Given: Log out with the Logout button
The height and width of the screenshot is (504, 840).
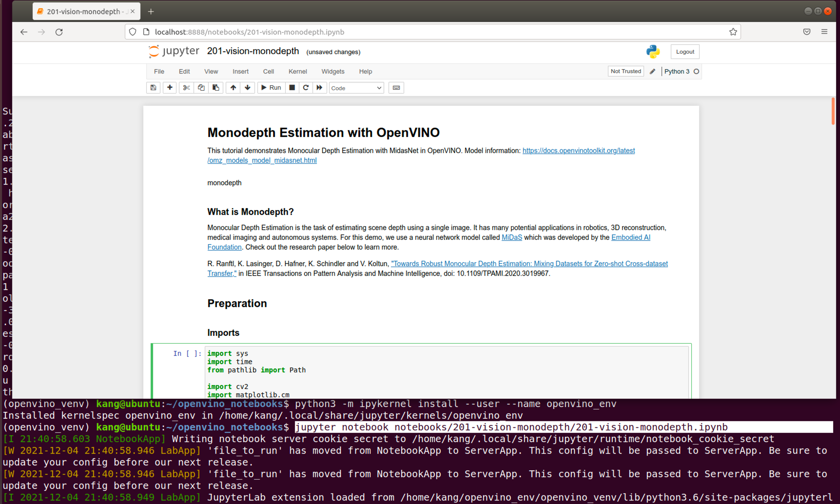Looking at the screenshot, I should tap(685, 52).
